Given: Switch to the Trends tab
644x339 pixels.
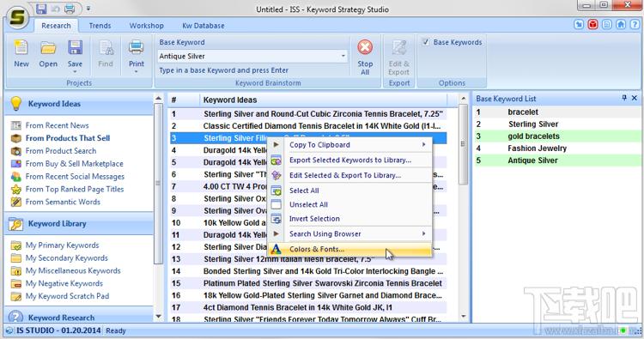Looking at the screenshot, I should pos(100,26).
